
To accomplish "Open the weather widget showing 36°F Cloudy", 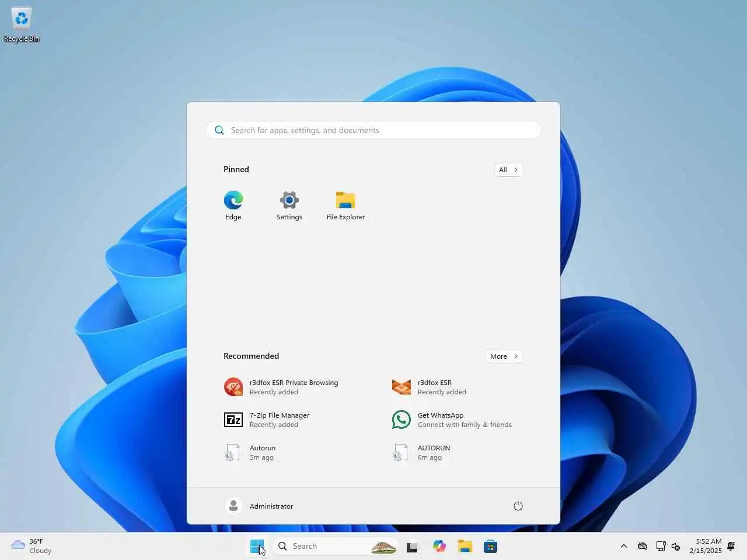I will pyautogui.click(x=32, y=547).
